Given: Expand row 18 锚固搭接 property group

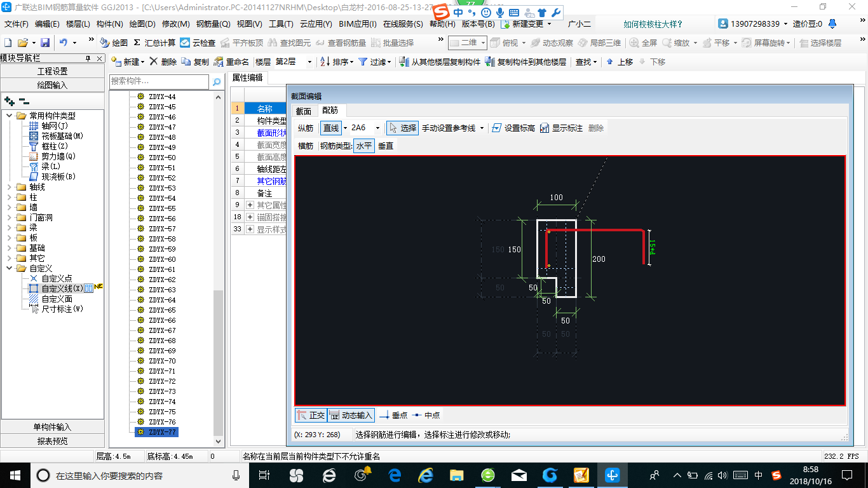Looking at the screenshot, I should 250,217.
